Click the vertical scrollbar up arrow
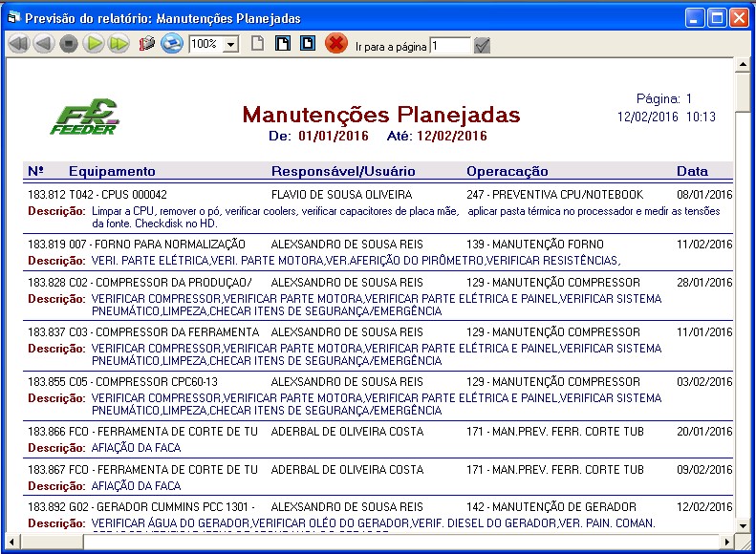Screen dimensions: 756x554 pos(743,65)
